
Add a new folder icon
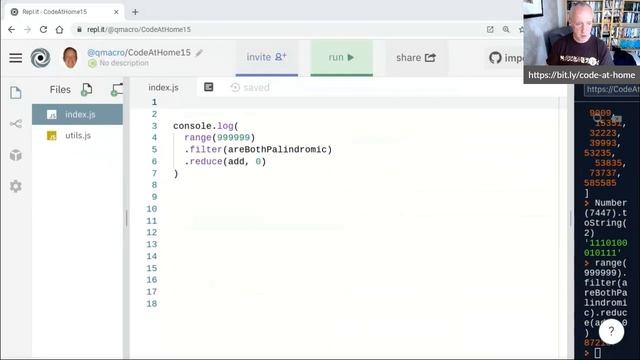coord(117,89)
